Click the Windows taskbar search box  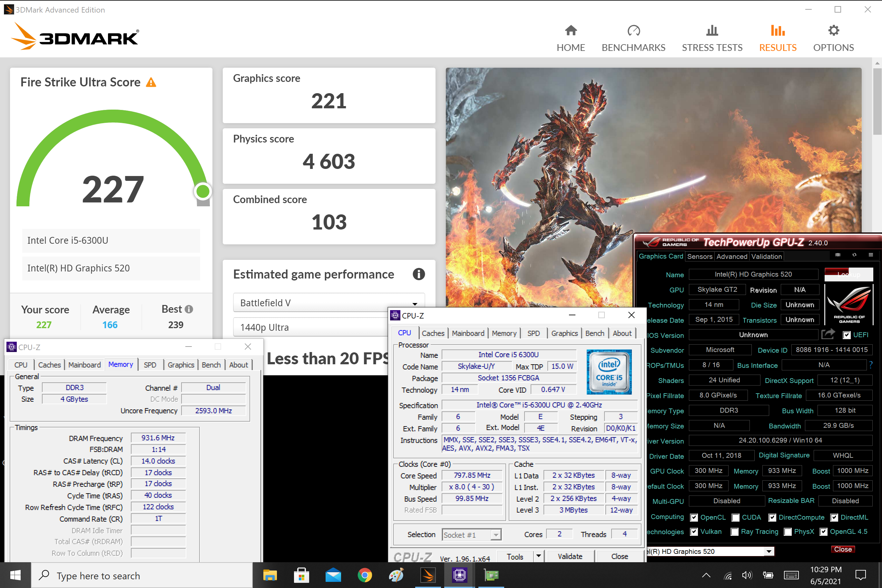pyautogui.click(x=142, y=575)
